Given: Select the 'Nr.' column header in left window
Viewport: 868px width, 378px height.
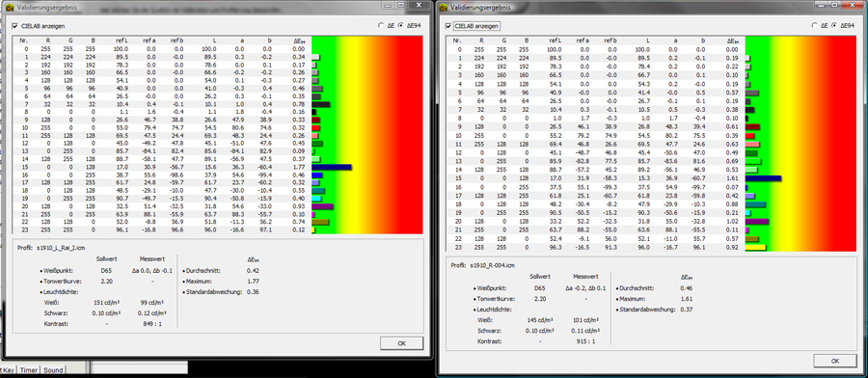Looking at the screenshot, I should (23, 40).
